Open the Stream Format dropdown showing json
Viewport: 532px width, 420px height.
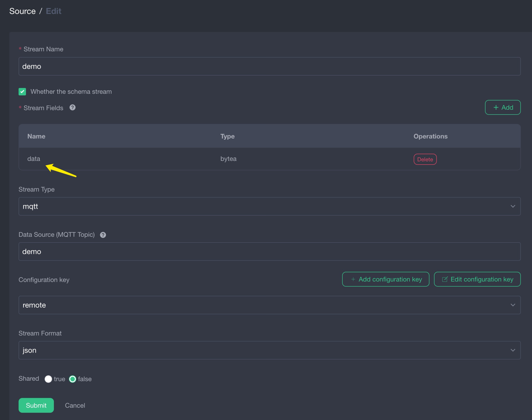[269, 350]
